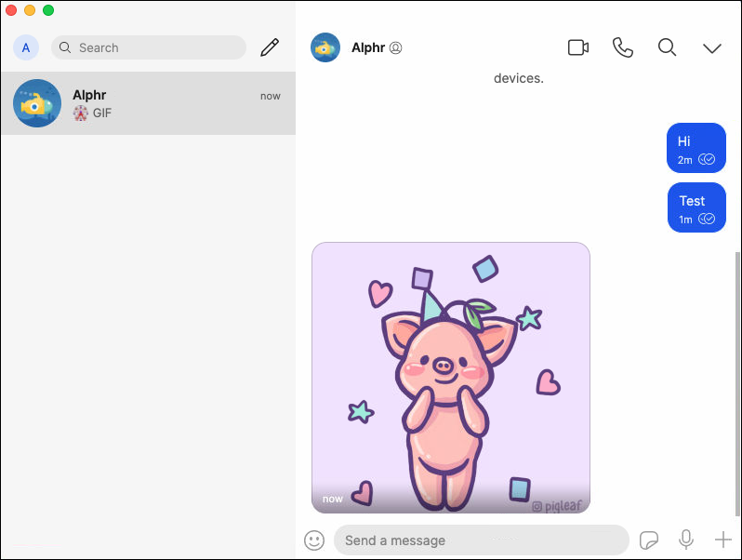Click the magnifier icon in search field
Screen dimensions: 742x560
pyautogui.click(x=65, y=47)
